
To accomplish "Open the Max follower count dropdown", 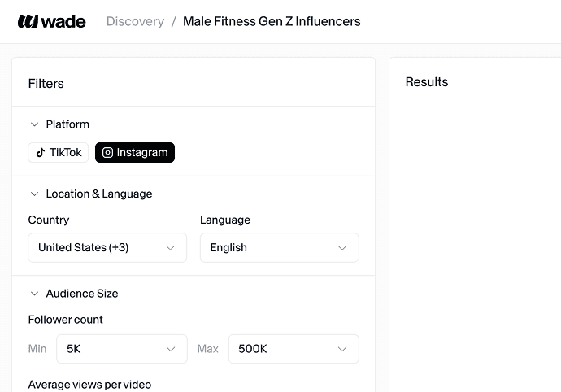I will tap(293, 349).
